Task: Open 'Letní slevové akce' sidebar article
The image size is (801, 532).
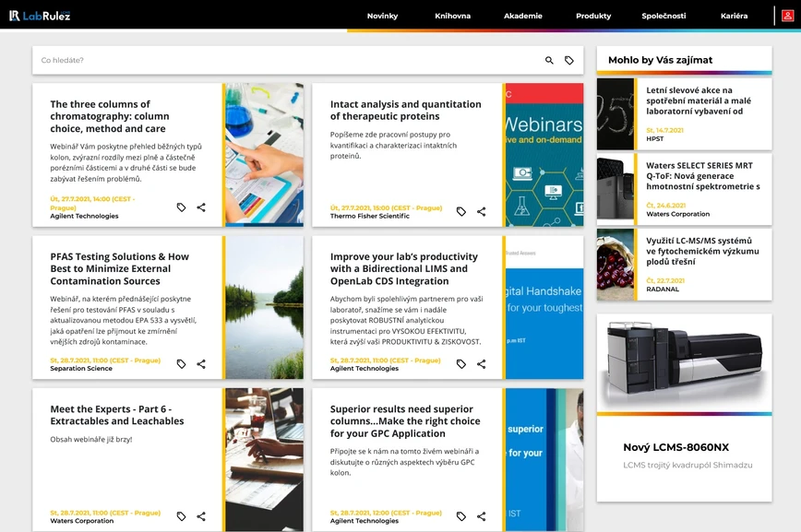Action: 699,100
